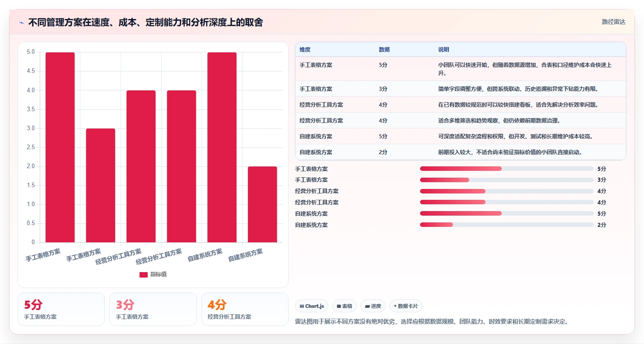Click the footer note starting 雷达图用于展示不同方案

[431, 322]
